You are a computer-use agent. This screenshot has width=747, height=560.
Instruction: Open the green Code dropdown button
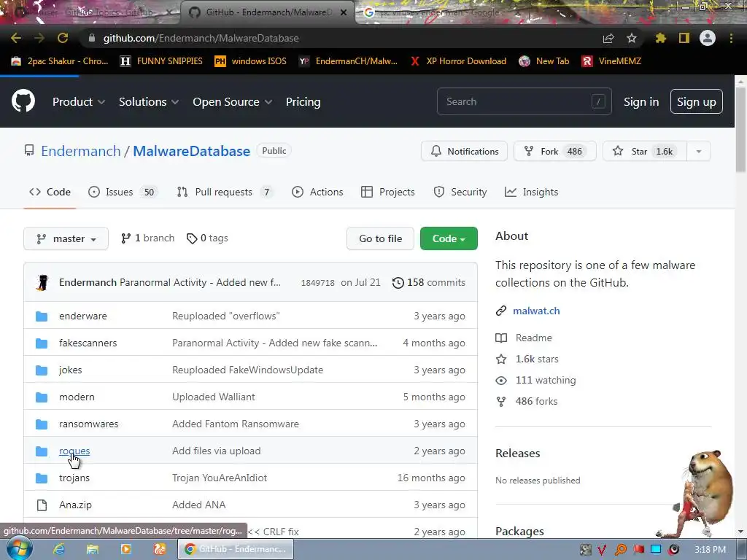click(x=449, y=238)
